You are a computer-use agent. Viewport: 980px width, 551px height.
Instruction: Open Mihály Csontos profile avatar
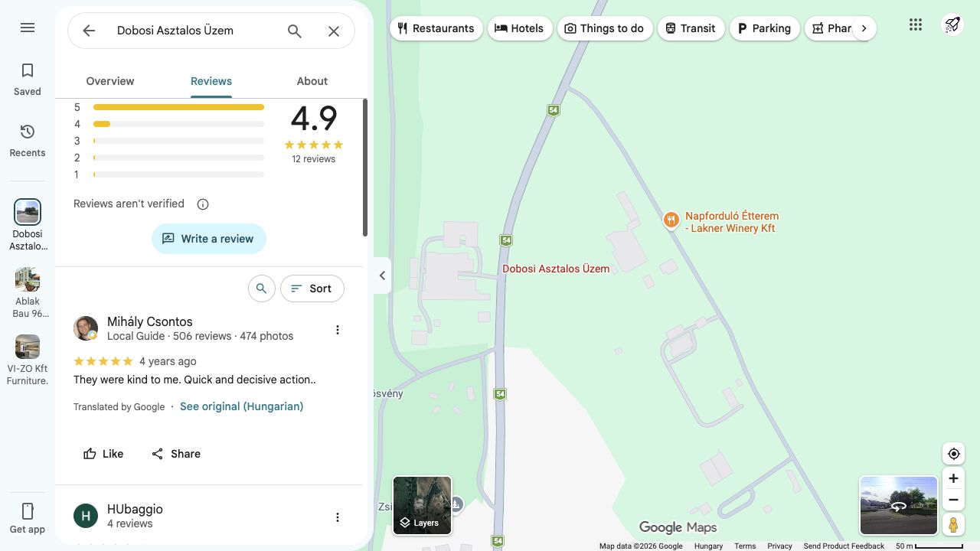tap(86, 328)
